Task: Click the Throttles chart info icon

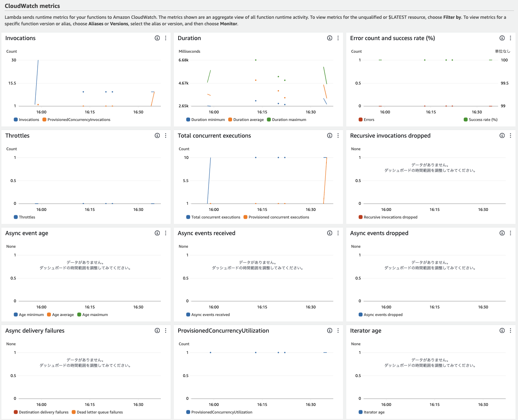Action: tap(157, 135)
